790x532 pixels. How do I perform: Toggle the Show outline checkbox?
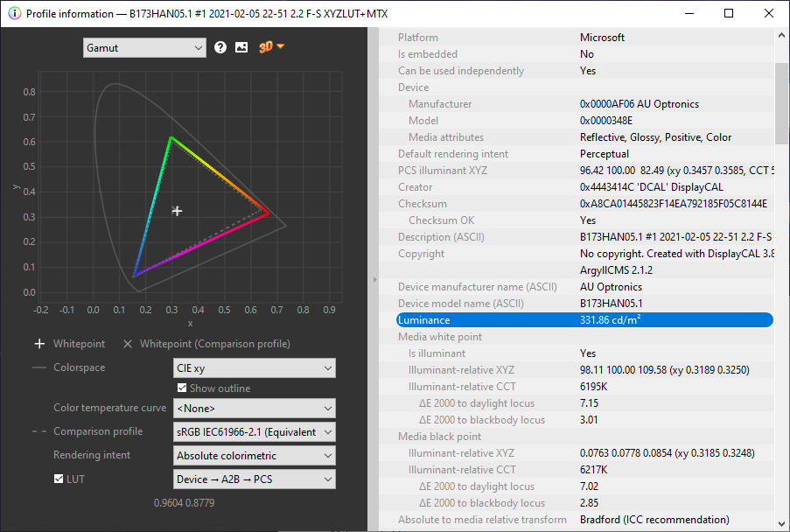pos(182,388)
